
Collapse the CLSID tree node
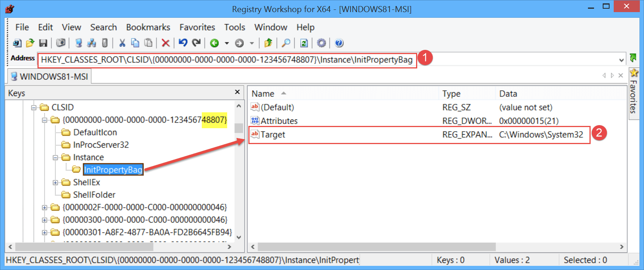pyautogui.click(x=34, y=108)
